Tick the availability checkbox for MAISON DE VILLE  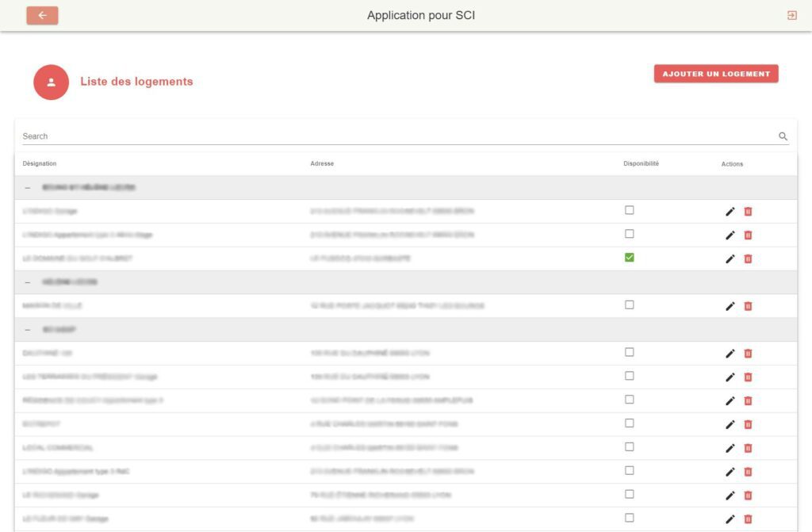click(x=630, y=304)
